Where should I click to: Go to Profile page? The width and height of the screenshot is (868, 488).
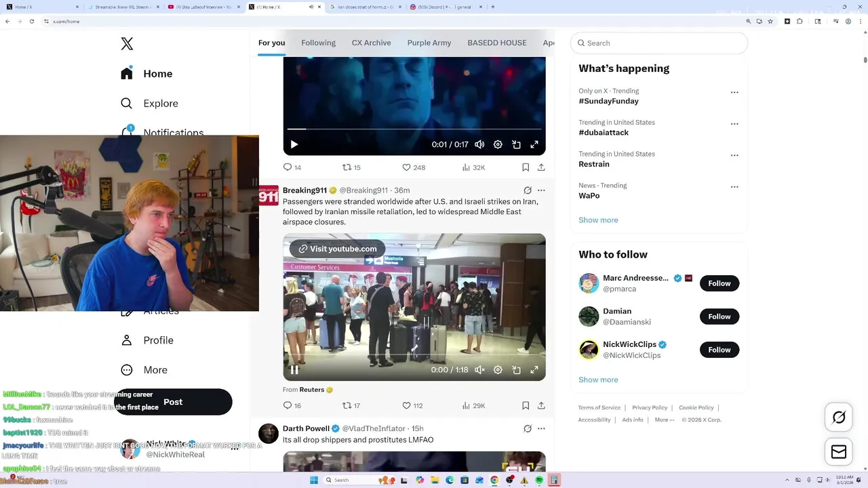[x=147, y=340]
